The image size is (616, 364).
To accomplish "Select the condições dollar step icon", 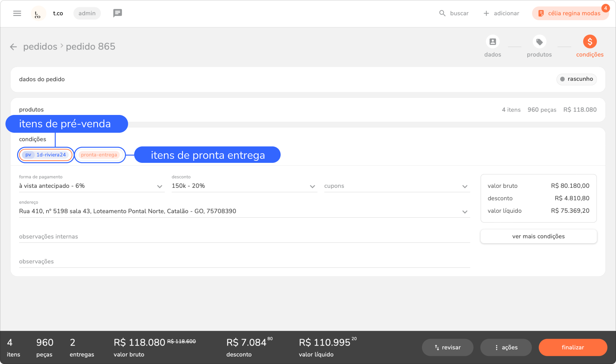I will point(590,42).
